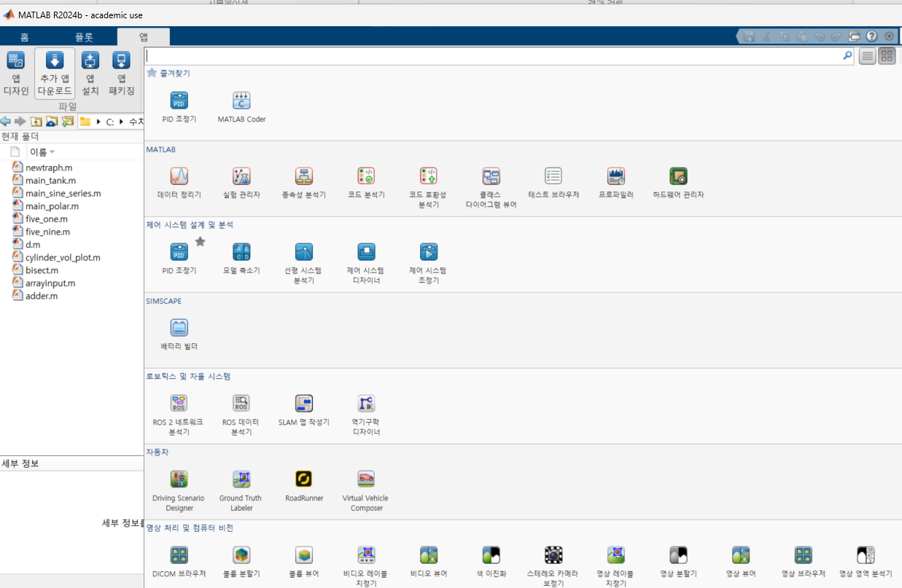Viewport: 902px width, 588px height.
Task: Switch to the 플롯 tab
Action: click(x=84, y=37)
